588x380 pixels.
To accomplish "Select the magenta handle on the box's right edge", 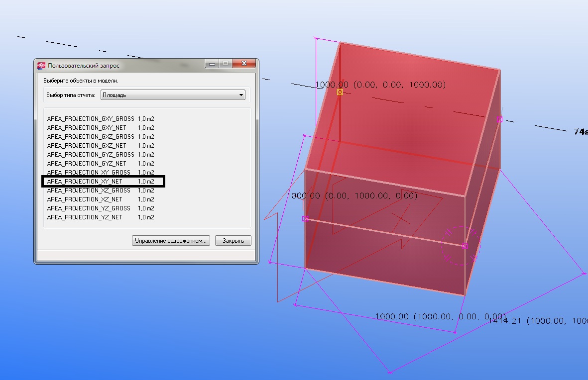I will coord(499,119).
